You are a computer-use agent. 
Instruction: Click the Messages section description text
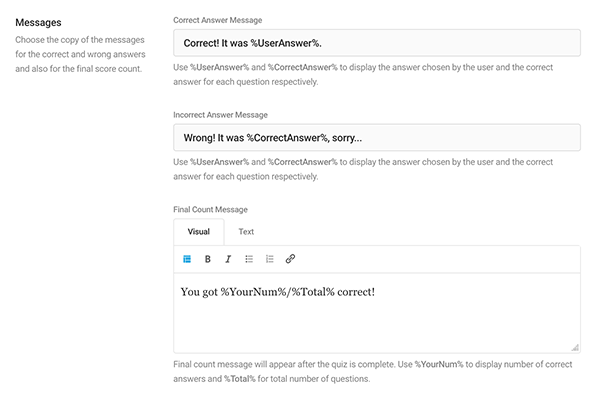click(x=80, y=54)
